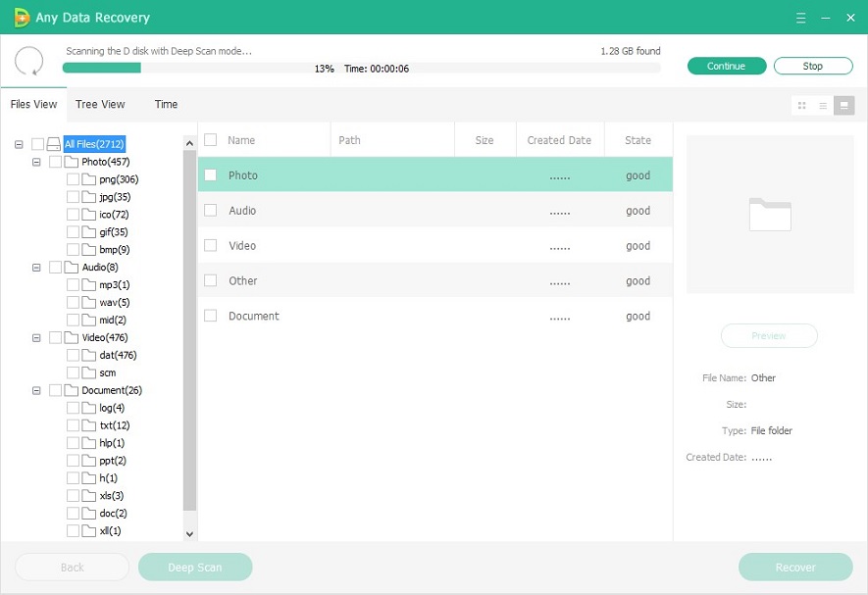Check the hlp(1) folder checkbox
This screenshot has height=595, width=868.
tap(74, 443)
